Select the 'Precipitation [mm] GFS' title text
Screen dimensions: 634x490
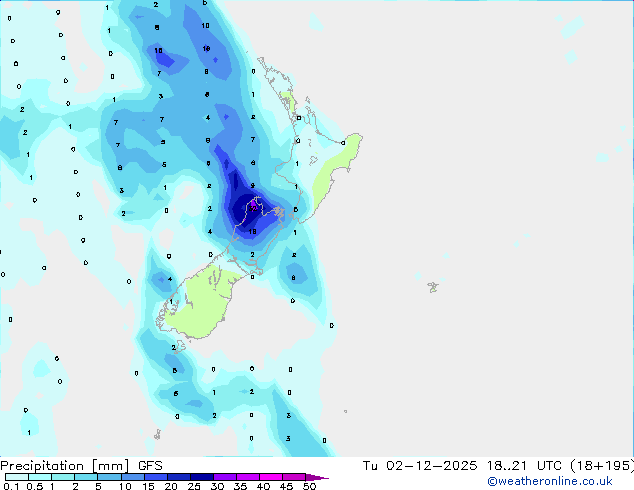(81, 466)
